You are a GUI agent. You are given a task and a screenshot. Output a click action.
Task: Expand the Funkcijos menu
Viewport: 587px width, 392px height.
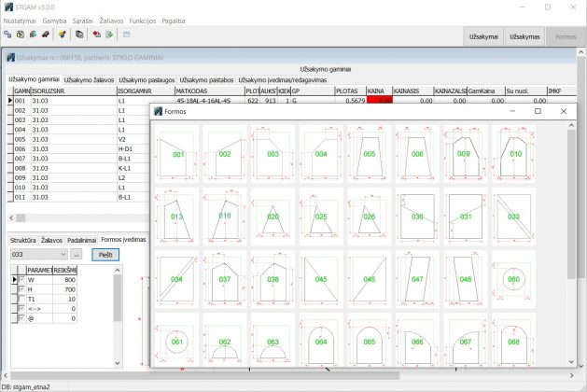click(143, 19)
